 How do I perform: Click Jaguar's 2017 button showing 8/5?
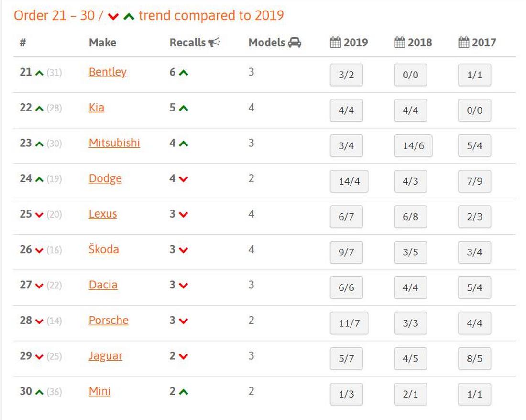pyautogui.click(x=474, y=359)
